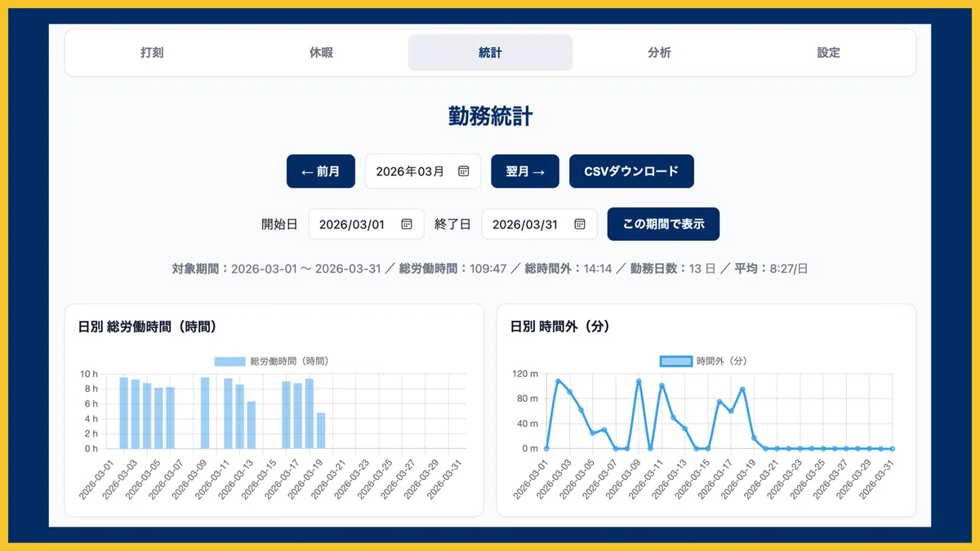Switch to the 休暇 tab
The width and height of the screenshot is (980, 551).
click(x=321, y=52)
